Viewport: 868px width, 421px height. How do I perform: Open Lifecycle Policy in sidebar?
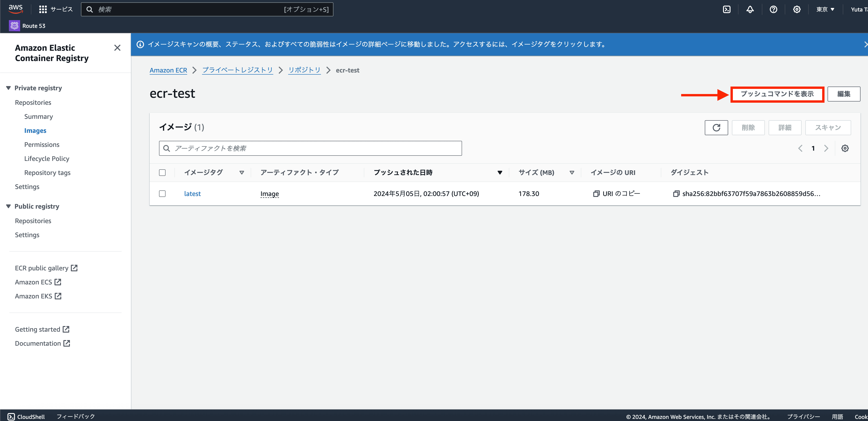[x=47, y=159]
